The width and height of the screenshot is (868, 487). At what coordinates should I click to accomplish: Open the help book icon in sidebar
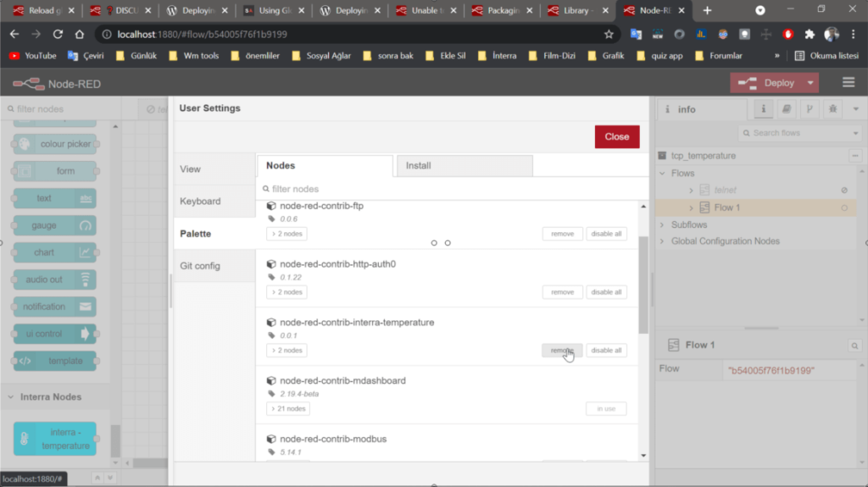(x=786, y=109)
